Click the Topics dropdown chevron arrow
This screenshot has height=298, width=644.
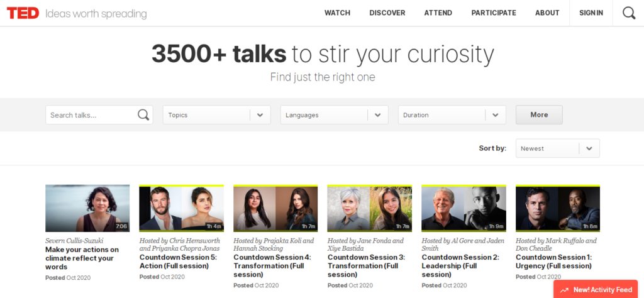coord(260,115)
